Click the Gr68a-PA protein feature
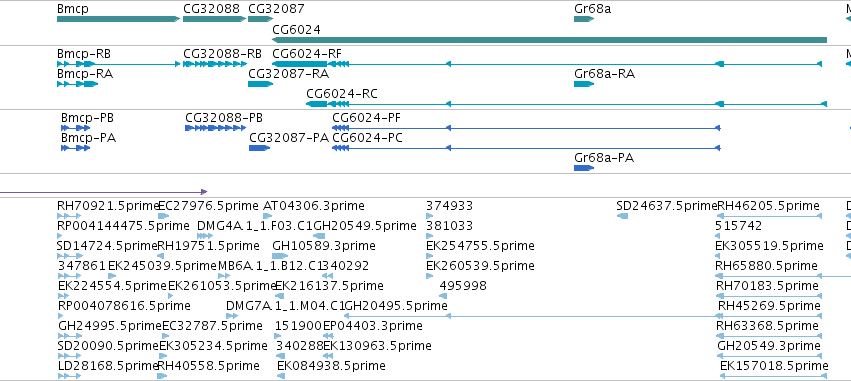The width and height of the screenshot is (851, 381). pos(584,168)
